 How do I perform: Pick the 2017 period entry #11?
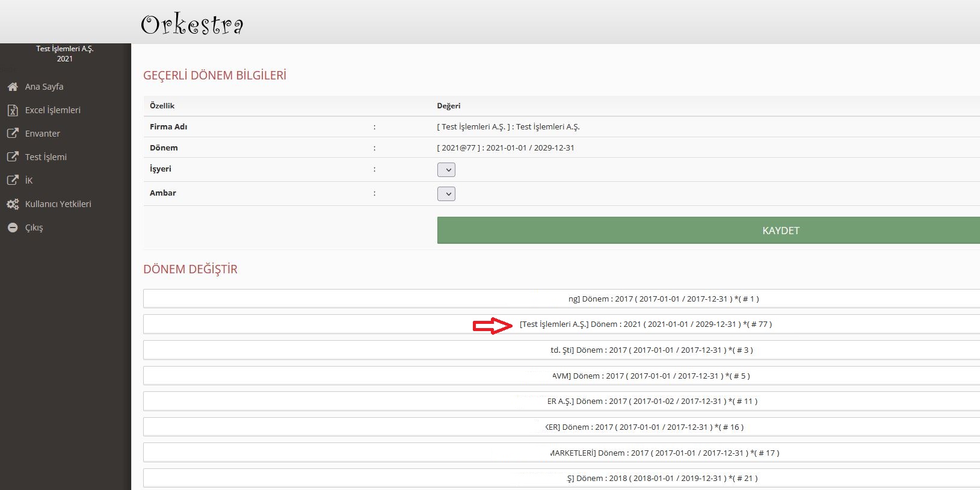pos(652,402)
